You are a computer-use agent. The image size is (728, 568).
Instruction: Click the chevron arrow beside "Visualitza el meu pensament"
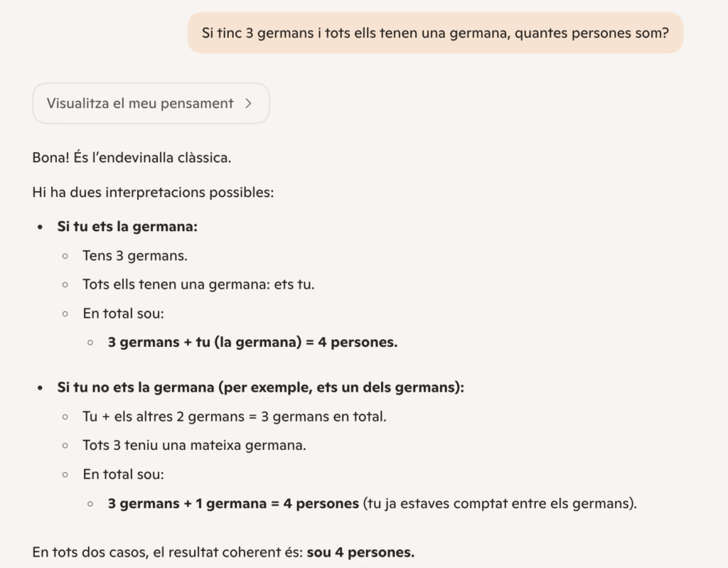pos(248,103)
